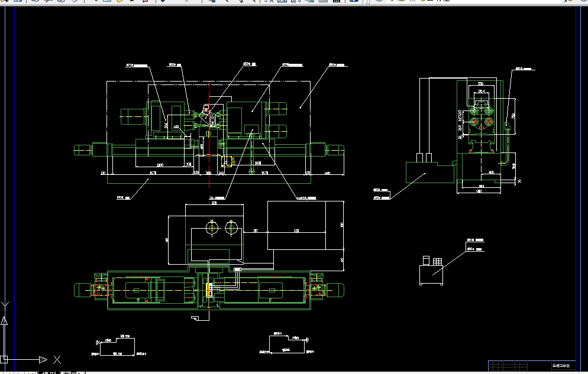588x374 pixels.
Task: Select the left circle in the plan view
Action: coord(212,228)
